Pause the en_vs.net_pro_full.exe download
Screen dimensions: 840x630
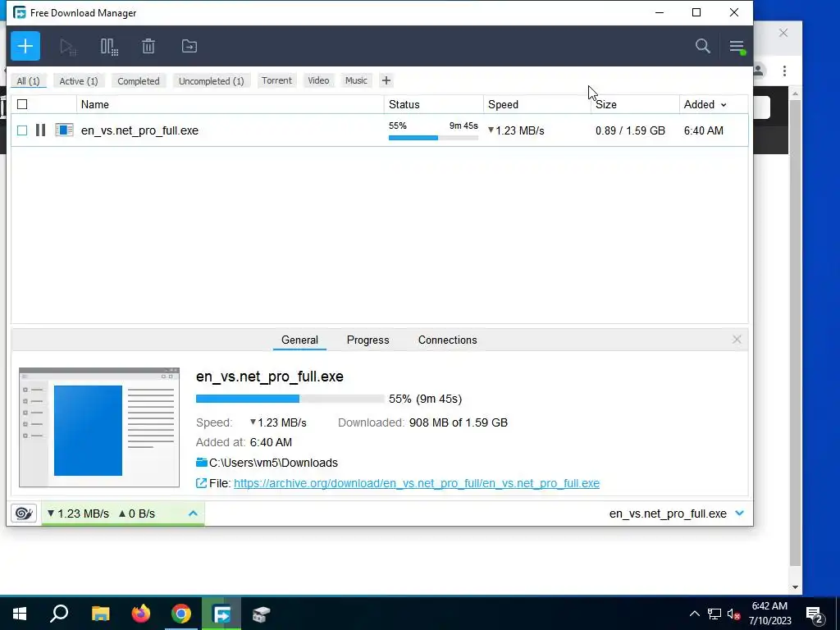click(40, 130)
